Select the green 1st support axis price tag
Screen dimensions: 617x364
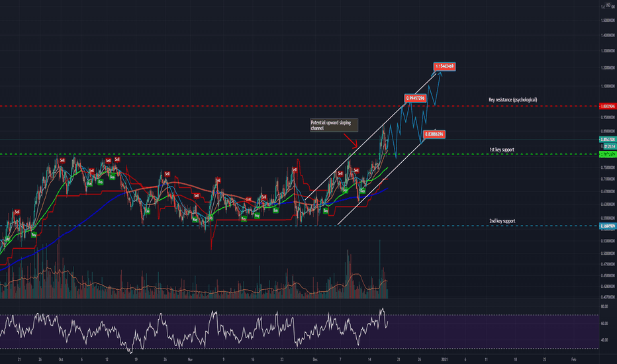[608, 154]
